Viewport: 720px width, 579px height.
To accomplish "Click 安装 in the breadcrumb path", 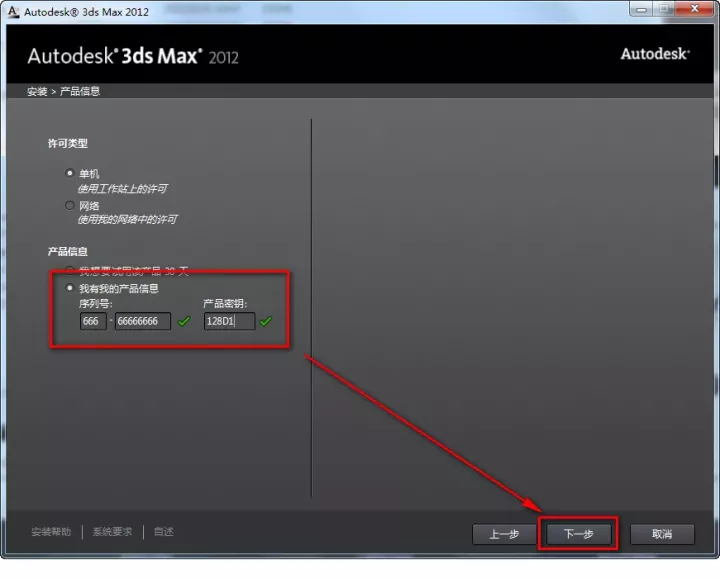I will click(37, 91).
